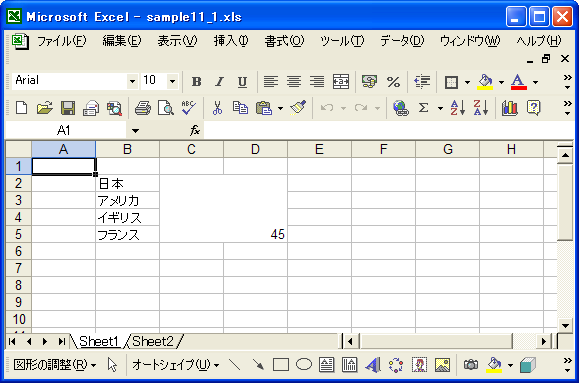Image resolution: width=579 pixels, height=383 pixels.
Task: Click the Redo arrow icon
Action: point(361,108)
